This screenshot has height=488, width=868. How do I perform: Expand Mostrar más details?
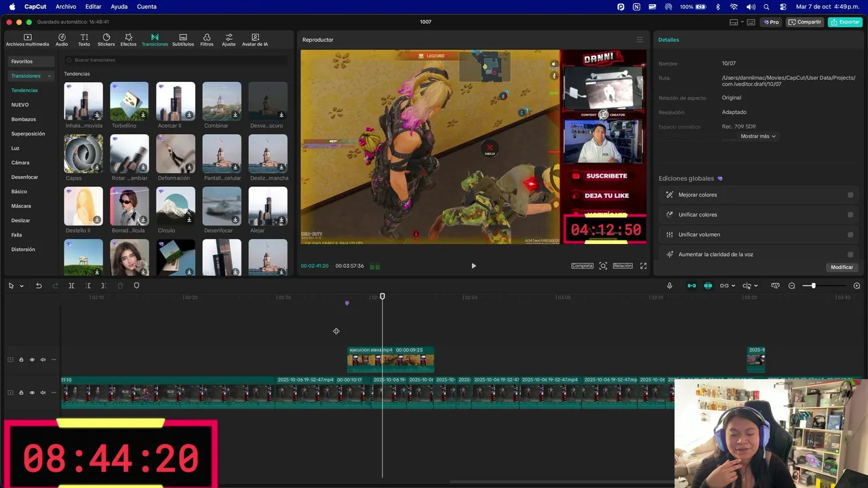757,136
